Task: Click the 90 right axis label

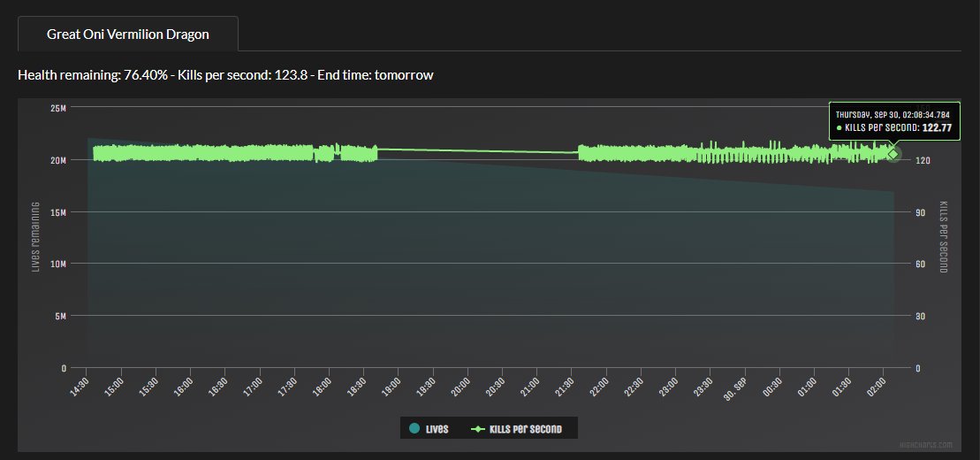Action: (x=920, y=212)
